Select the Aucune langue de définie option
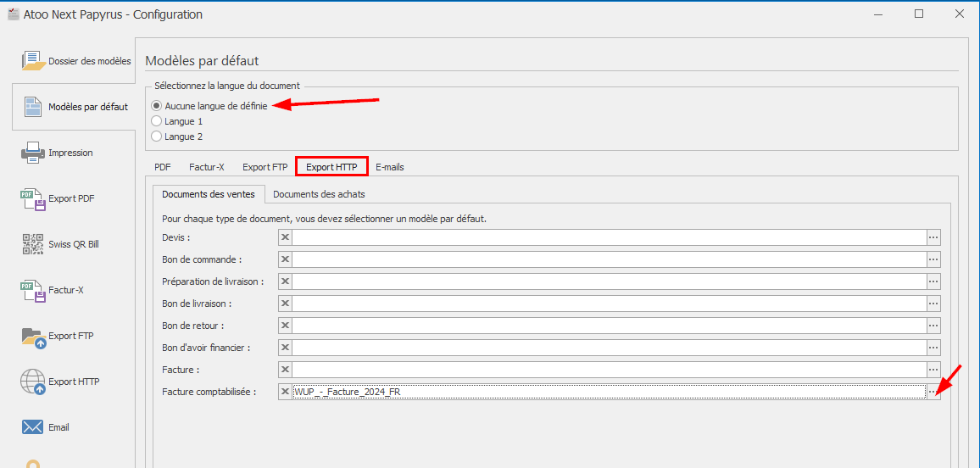Viewport: 980px width, 468px height. [156, 106]
